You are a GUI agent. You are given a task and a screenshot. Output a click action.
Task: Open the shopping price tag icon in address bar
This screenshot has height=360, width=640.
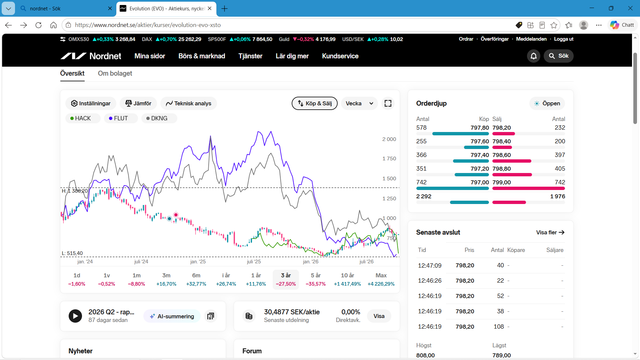click(519, 25)
